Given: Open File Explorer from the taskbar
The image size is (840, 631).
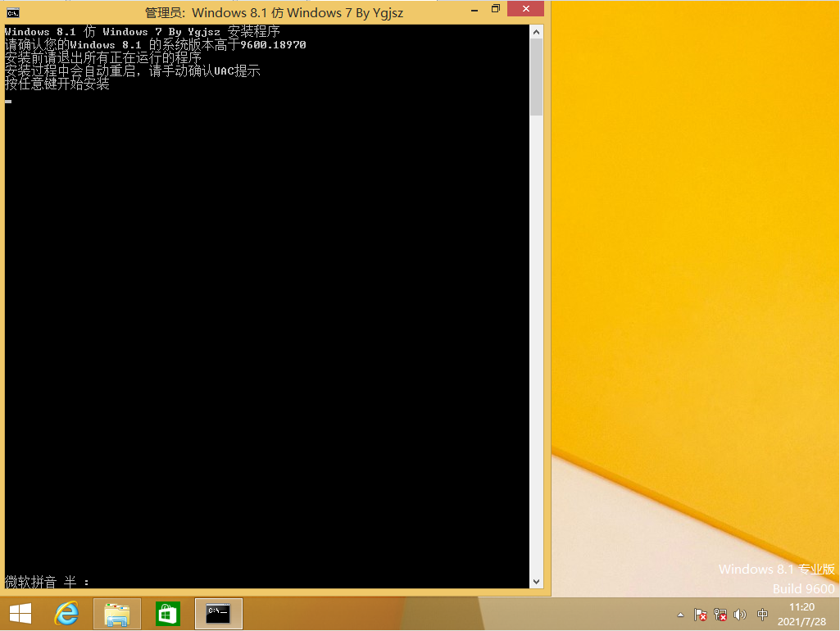Looking at the screenshot, I should click(117, 614).
